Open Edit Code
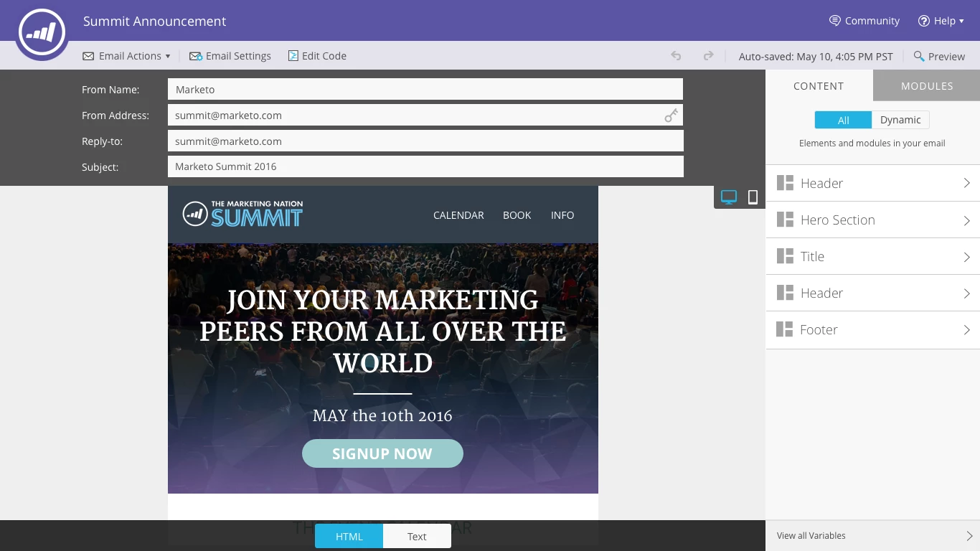The height and width of the screenshot is (551, 980). click(x=317, y=56)
